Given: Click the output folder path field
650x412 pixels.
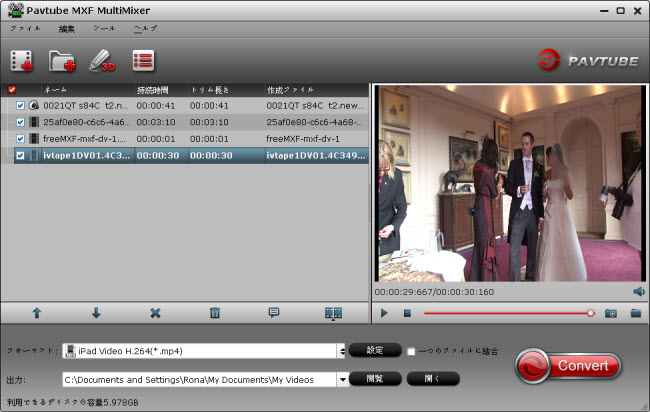Looking at the screenshot, I should click(x=200, y=379).
